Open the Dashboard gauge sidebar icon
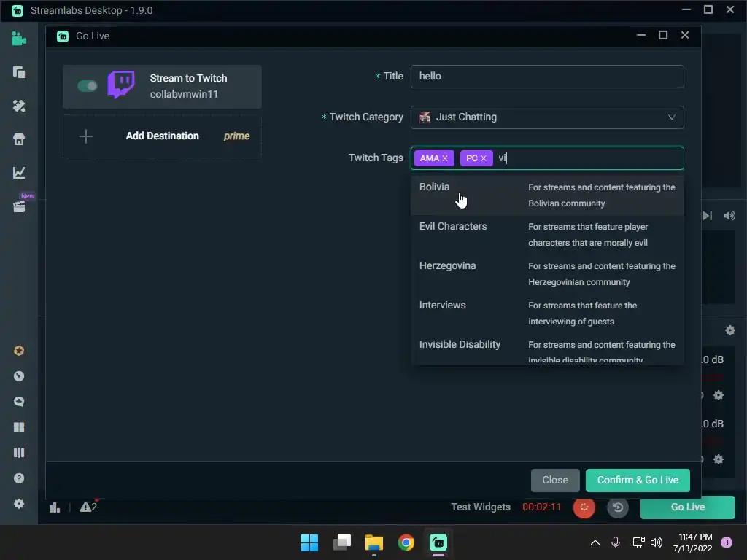 tap(18, 376)
